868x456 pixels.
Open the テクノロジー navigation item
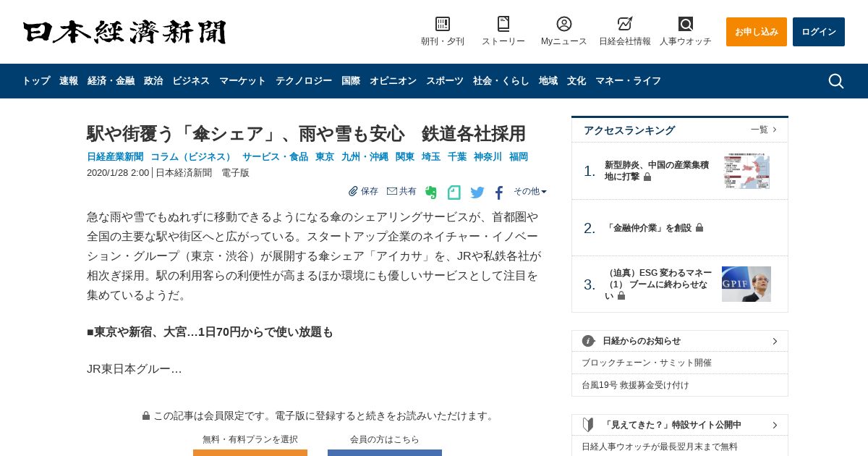[304, 81]
